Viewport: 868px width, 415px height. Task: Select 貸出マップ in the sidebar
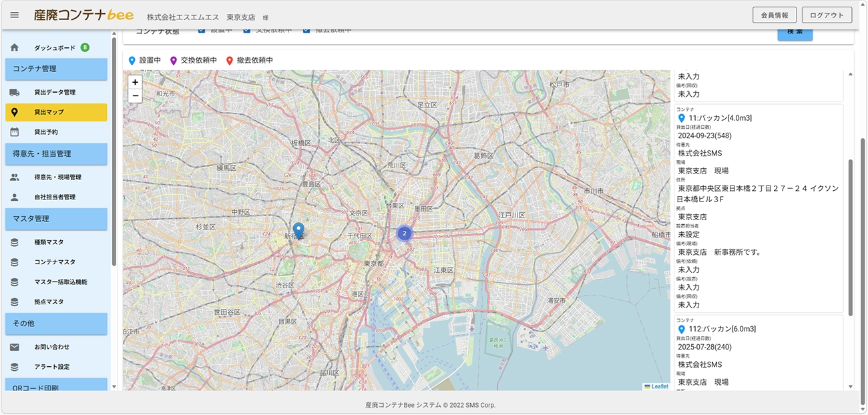(x=56, y=112)
